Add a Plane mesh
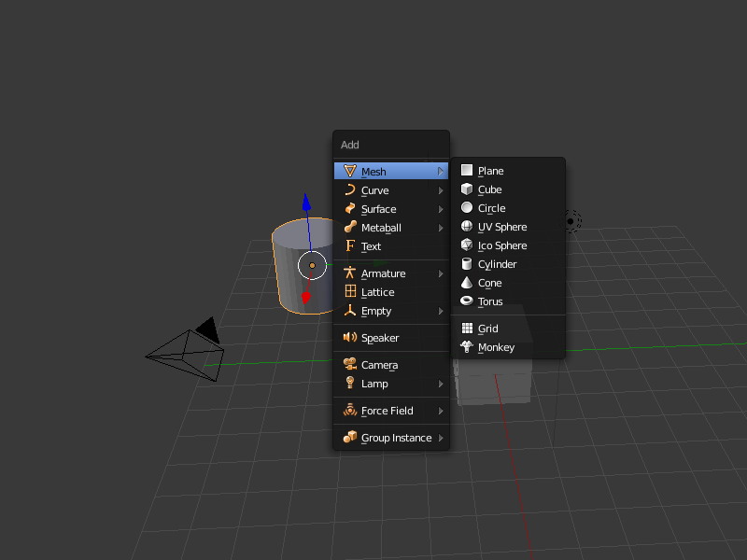This screenshot has height=560, width=747. pyautogui.click(x=508, y=171)
